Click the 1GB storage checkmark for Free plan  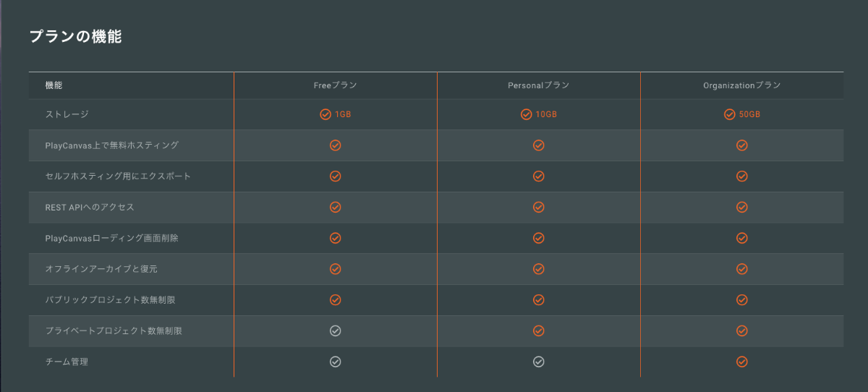tap(325, 114)
